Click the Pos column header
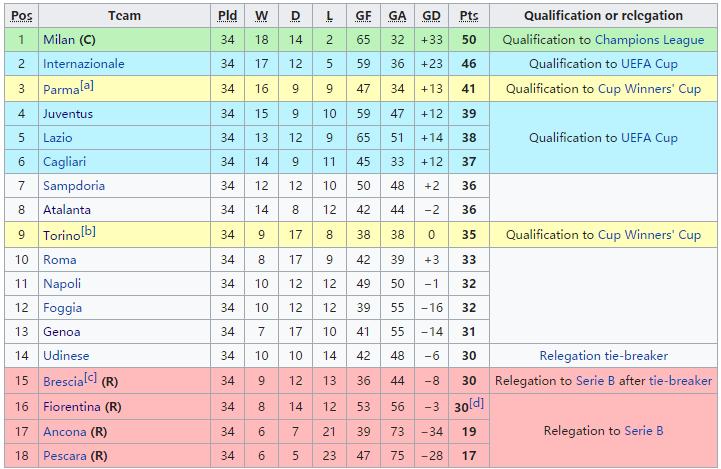The height and width of the screenshot is (469, 721). (20, 16)
